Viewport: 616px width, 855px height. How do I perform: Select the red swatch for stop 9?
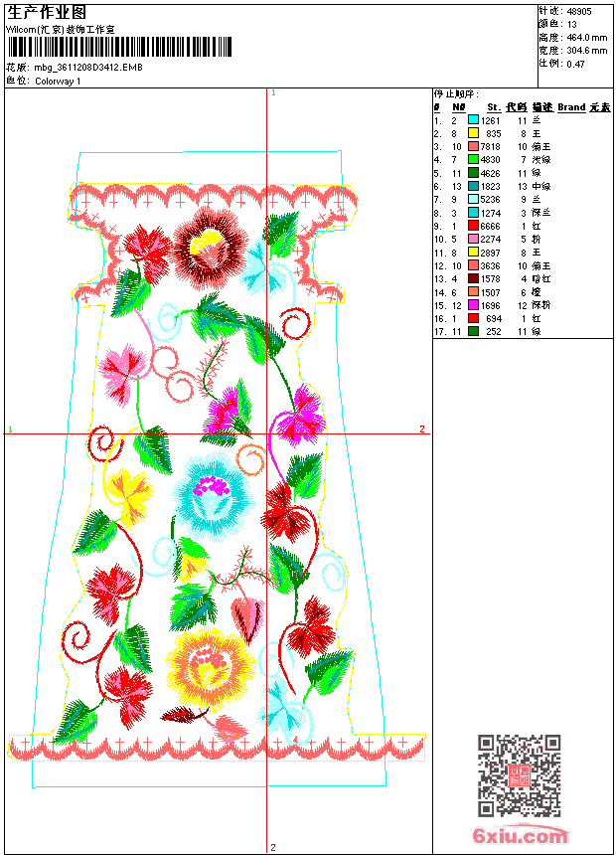pyautogui.click(x=473, y=226)
